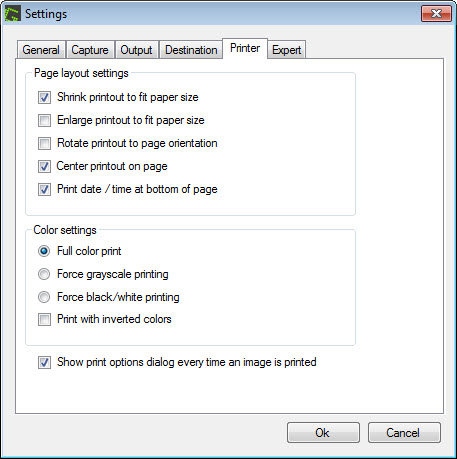Screen dimensions: 457x459
Task: Select the Destination tab
Action: 191,50
